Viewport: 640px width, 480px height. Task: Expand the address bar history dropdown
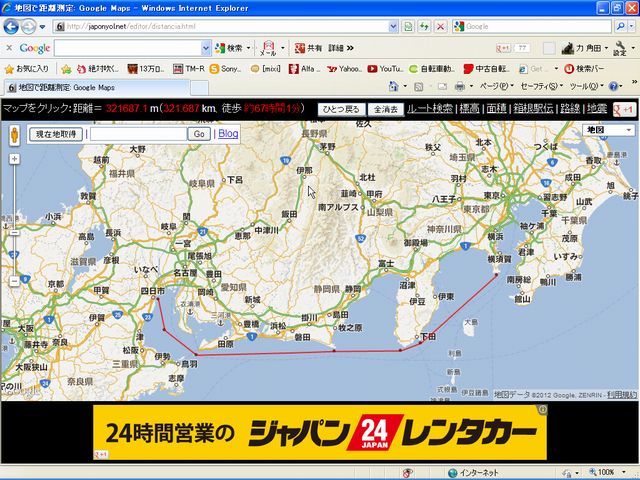(x=393, y=27)
